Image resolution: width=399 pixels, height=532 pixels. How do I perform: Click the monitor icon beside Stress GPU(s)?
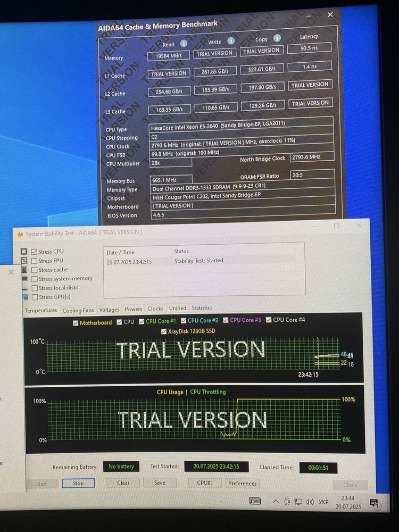coord(25,297)
